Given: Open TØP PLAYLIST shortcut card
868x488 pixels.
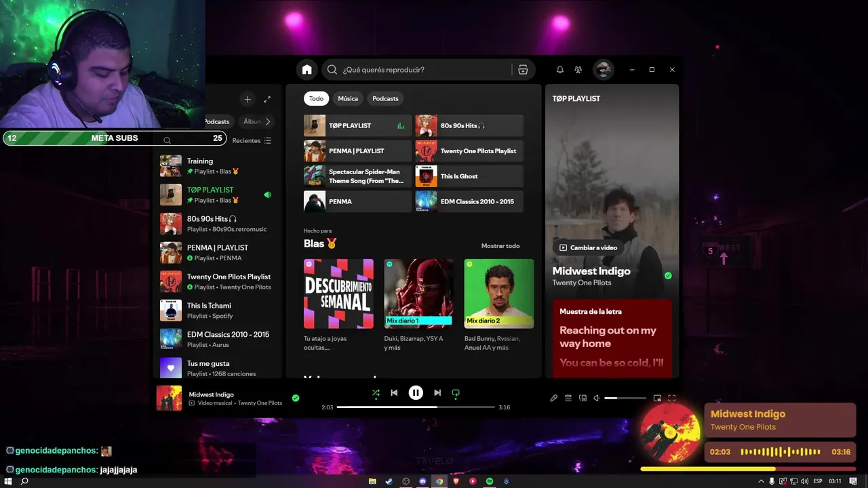Looking at the screenshot, I should click(357, 125).
